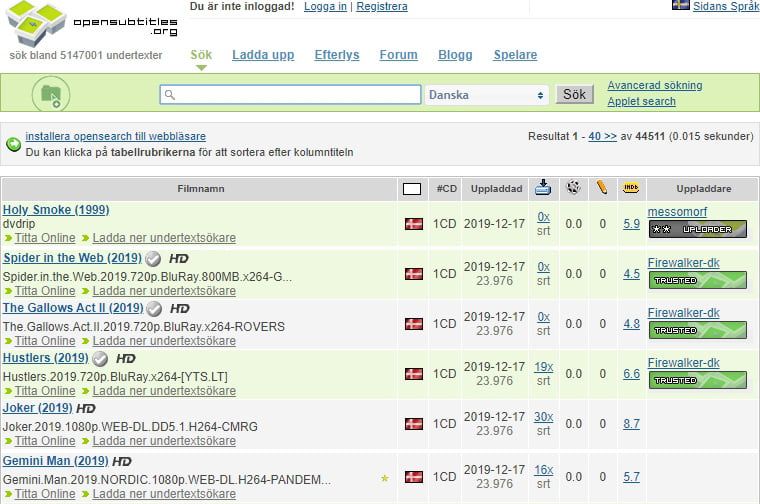Open uploader messomorf profile
Image resolution: width=760 pixels, height=504 pixels.
tap(677, 212)
